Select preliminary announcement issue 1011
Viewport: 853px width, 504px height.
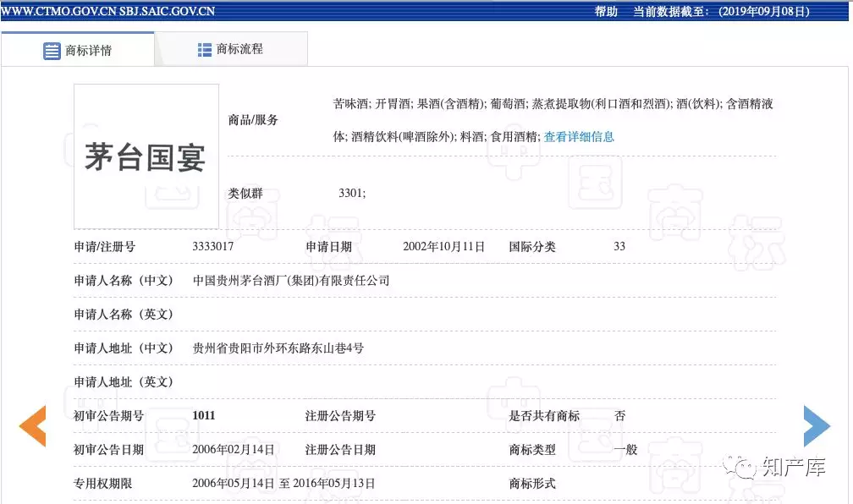203,415
